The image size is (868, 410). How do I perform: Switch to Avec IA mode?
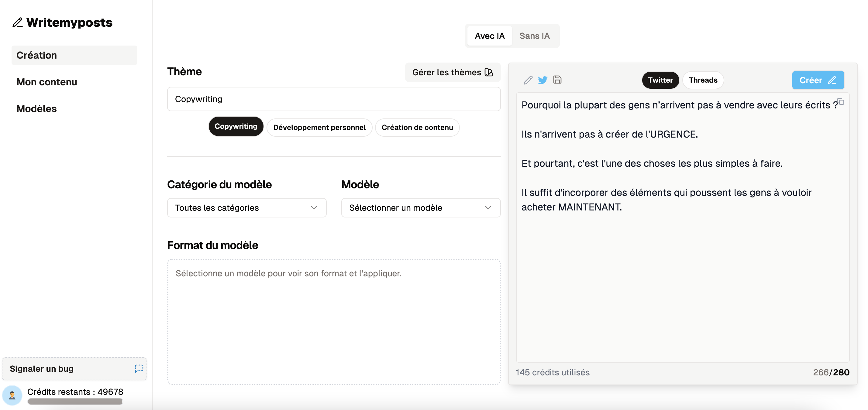[490, 35]
